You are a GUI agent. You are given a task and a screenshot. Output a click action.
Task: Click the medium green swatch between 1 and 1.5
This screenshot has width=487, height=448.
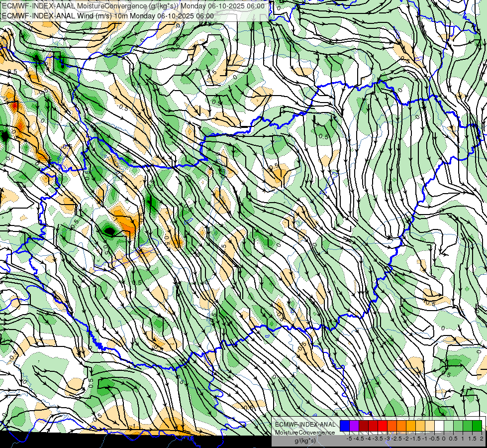coord(468,426)
